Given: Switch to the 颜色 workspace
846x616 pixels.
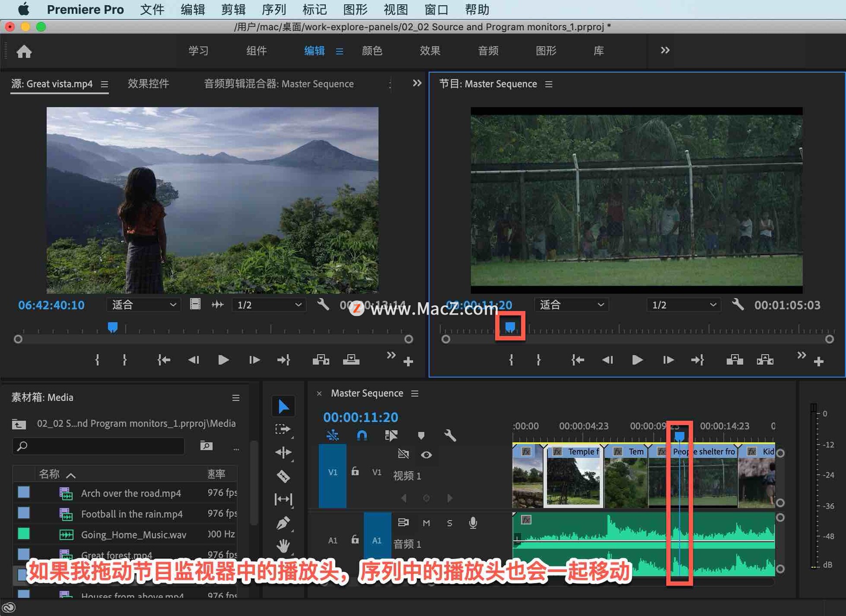Looking at the screenshot, I should coord(372,51).
